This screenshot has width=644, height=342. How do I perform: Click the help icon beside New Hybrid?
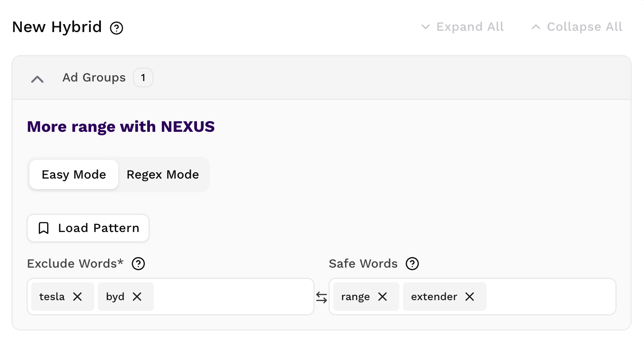click(117, 28)
